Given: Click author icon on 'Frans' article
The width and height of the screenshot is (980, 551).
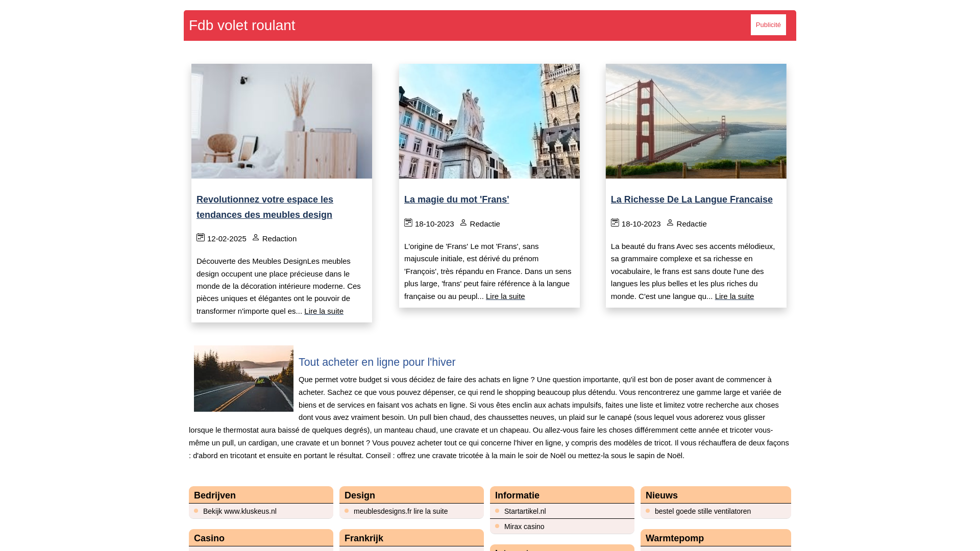Looking at the screenshot, I should pyautogui.click(x=463, y=223).
